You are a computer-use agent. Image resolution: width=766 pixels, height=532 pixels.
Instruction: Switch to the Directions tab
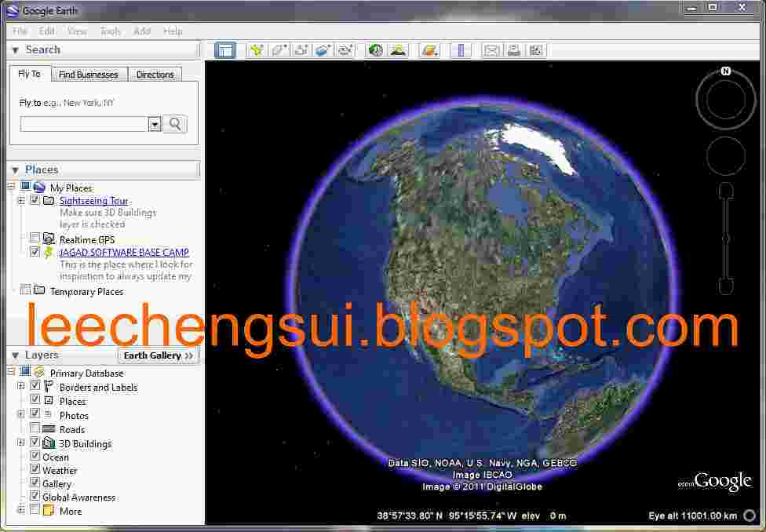pos(155,75)
